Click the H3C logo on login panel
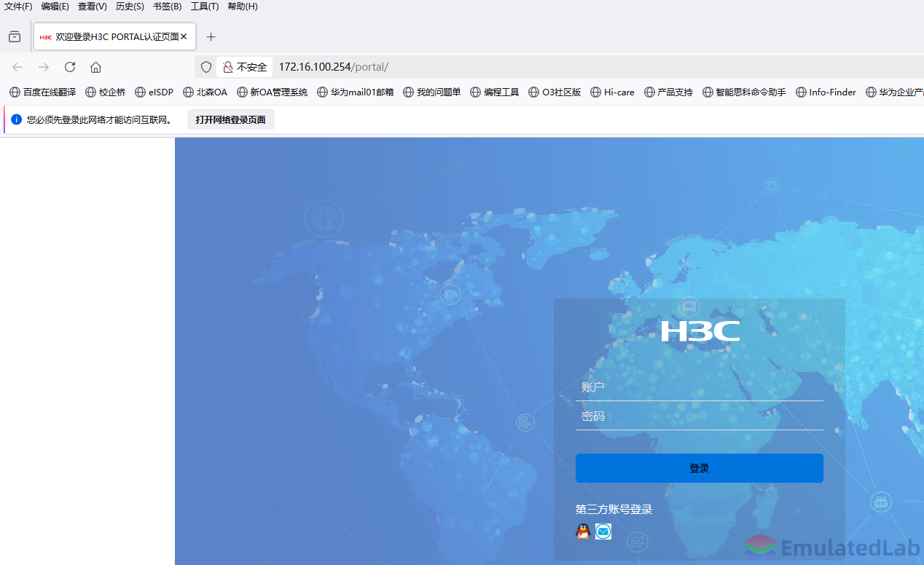 click(x=700, y=331)
